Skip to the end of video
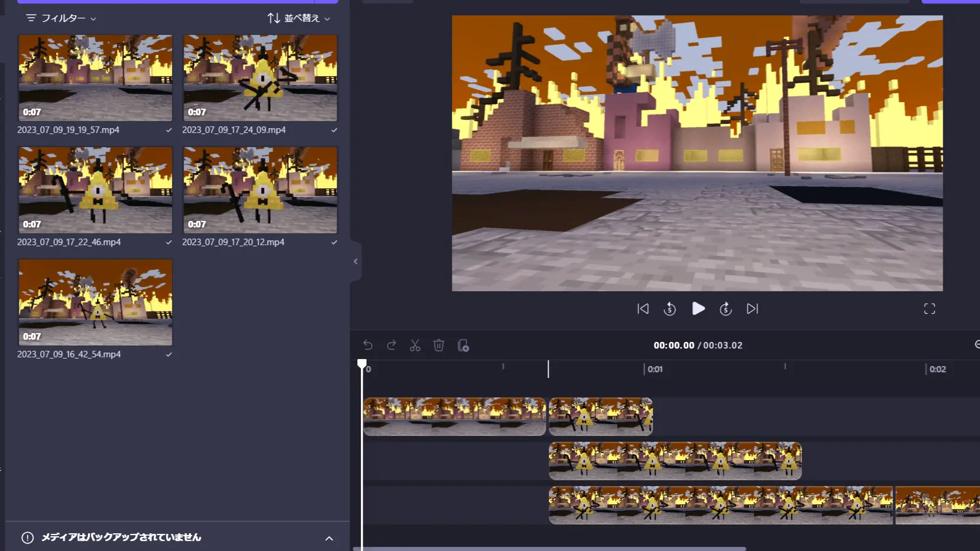The height and width of the screenshot is (551, 980). point(752,309)
